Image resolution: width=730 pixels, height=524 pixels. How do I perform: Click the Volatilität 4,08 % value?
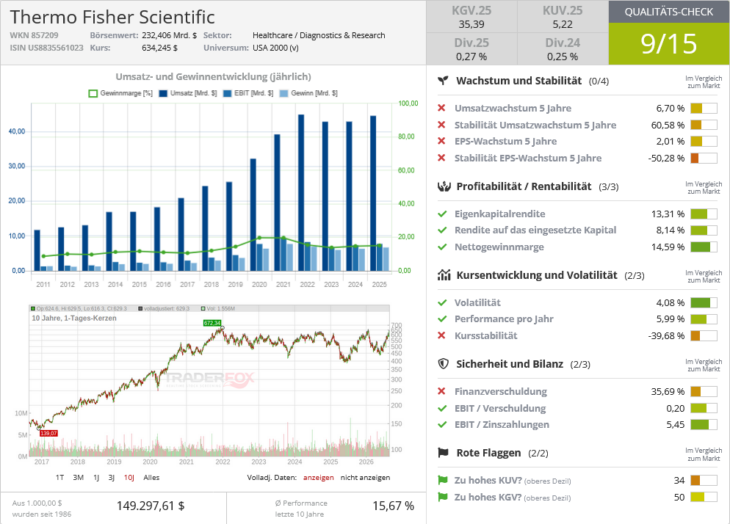[670, 303]
